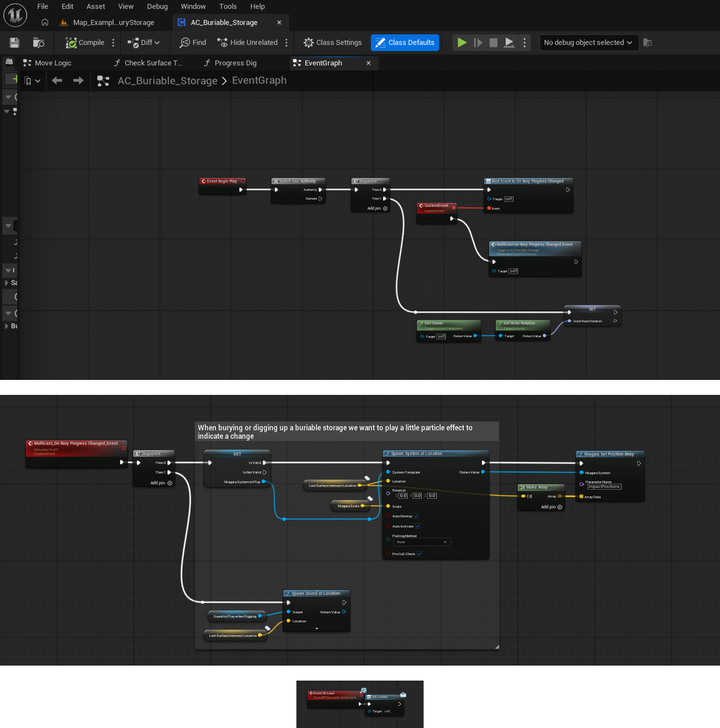Click the Browse to asset icon
This screenshot has height=728, width=720.
[x=38, y=43]
